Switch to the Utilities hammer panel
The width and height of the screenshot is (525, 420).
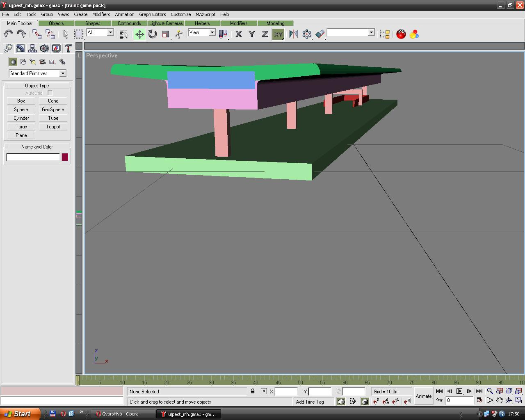(x=68, y=48)
